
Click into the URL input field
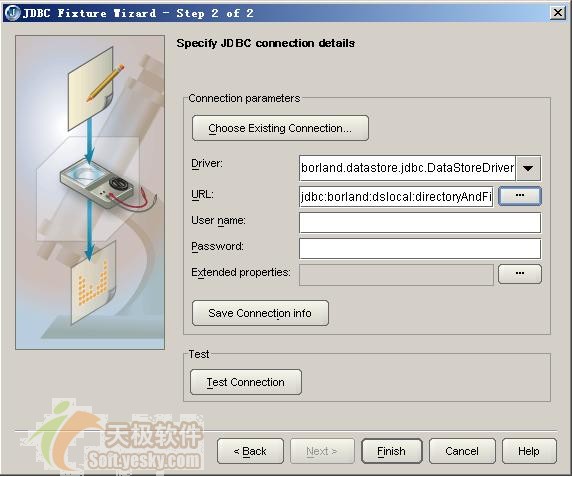(396, 197)
